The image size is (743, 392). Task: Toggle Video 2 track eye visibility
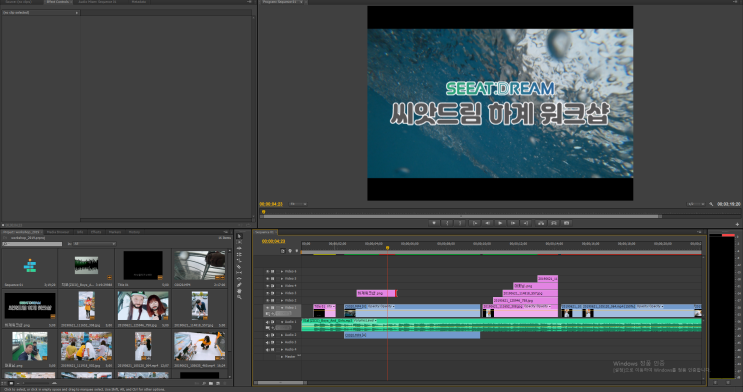pyautogui.click(x=267, y=300)
